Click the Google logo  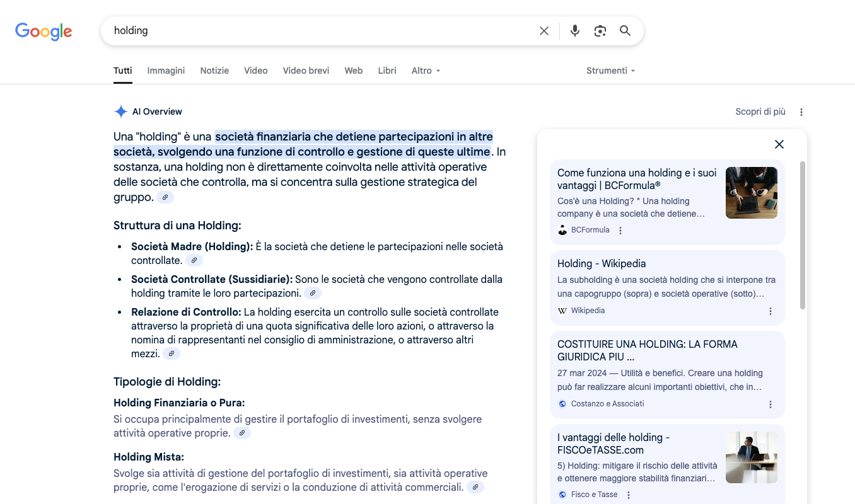pyautogui.click(x=44, y=31)
